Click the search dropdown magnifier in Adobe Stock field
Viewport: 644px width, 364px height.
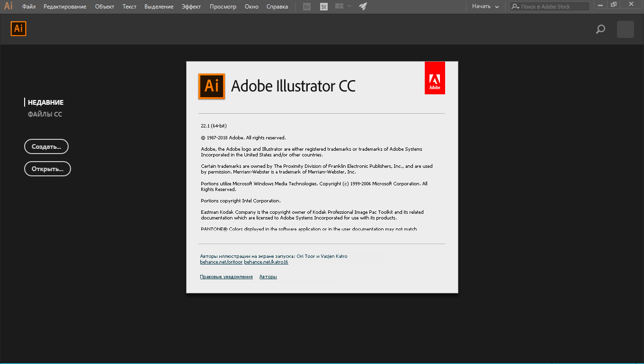tap(516, 7)
